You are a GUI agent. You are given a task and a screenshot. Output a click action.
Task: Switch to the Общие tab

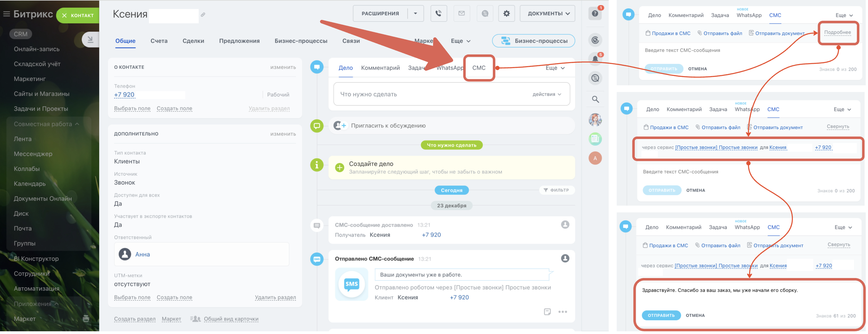click(x=125, y=41)
